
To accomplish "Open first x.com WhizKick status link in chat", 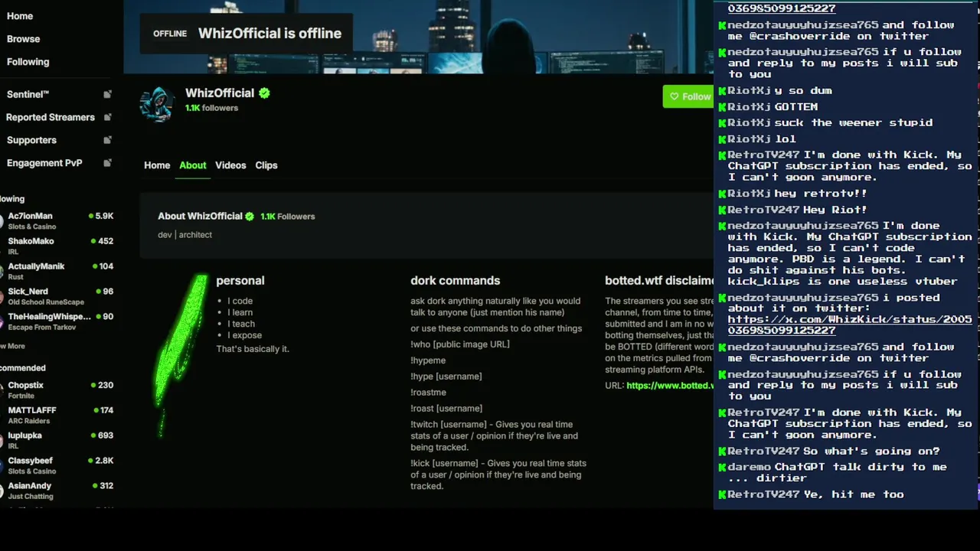I will [850, 324].
